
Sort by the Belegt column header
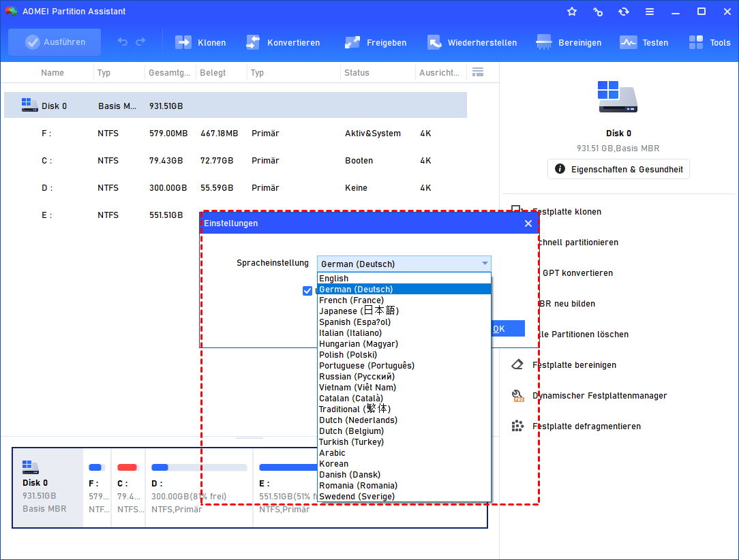pos(213,72)
